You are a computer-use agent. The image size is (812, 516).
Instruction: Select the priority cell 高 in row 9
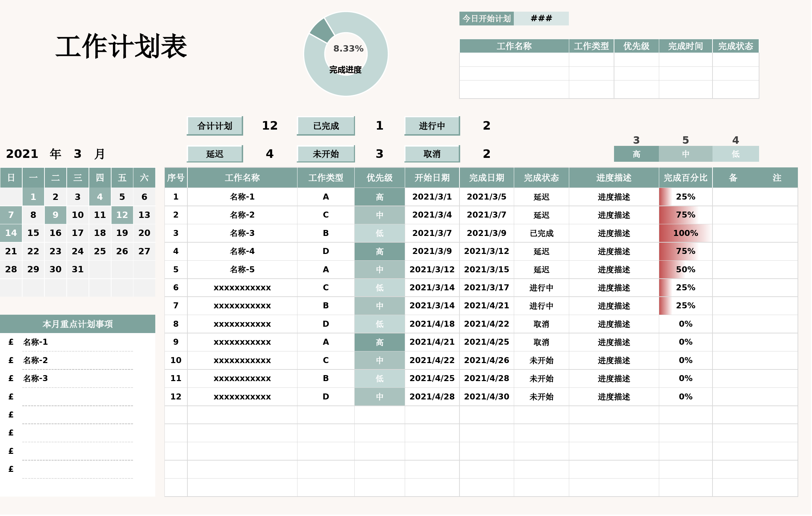[x=379, y=342]
